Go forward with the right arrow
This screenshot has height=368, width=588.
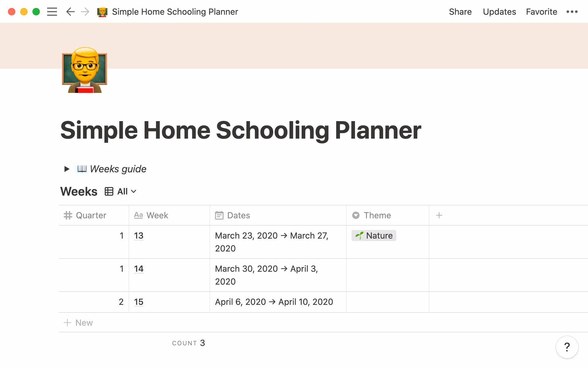(x=85, y=12)
